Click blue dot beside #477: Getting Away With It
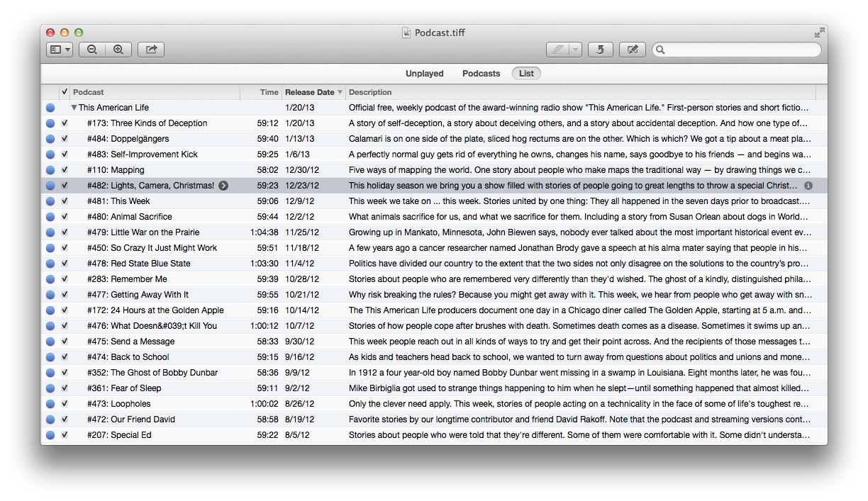The height and width of the screenshot is (501, 868). point(50,295)
